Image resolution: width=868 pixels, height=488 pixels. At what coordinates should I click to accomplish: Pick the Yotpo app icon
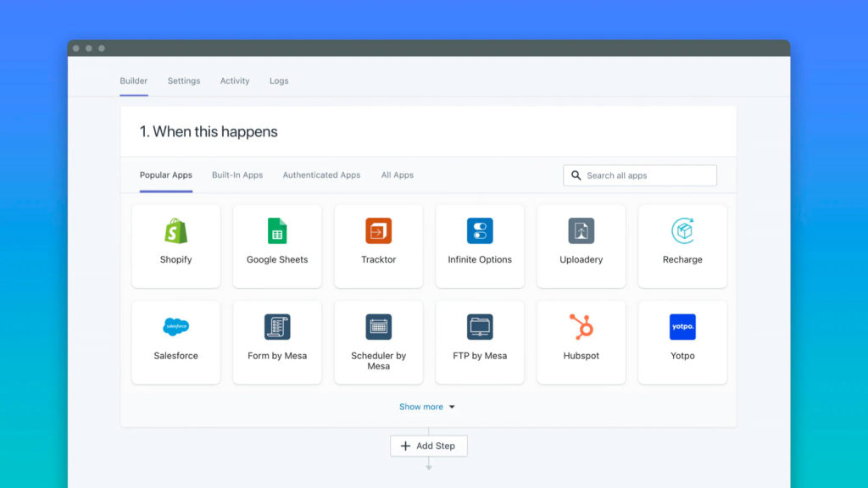click(682, 327)
